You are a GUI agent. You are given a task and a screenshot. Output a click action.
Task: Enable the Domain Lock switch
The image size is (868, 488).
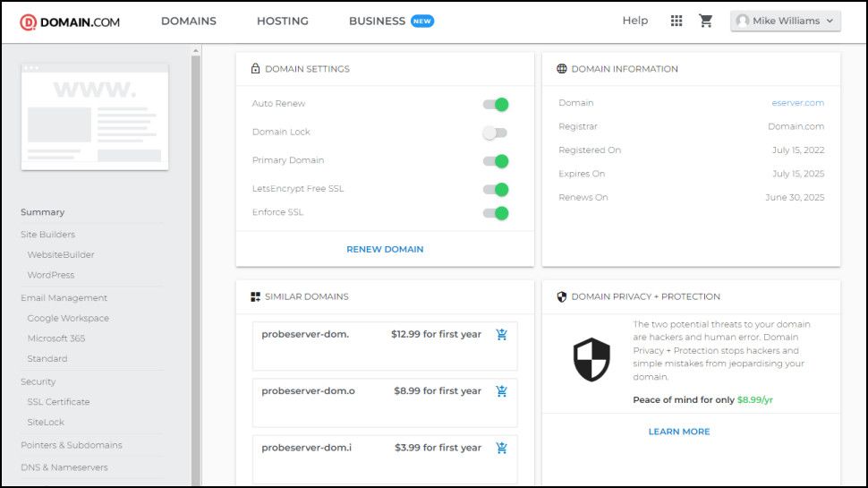pyautogui.click(x=494, y=133)
